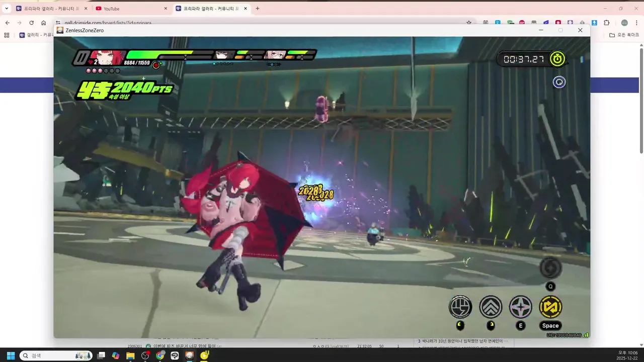
Task: Click Chrome icon in Windows taskbar
Action: [160, 355]
